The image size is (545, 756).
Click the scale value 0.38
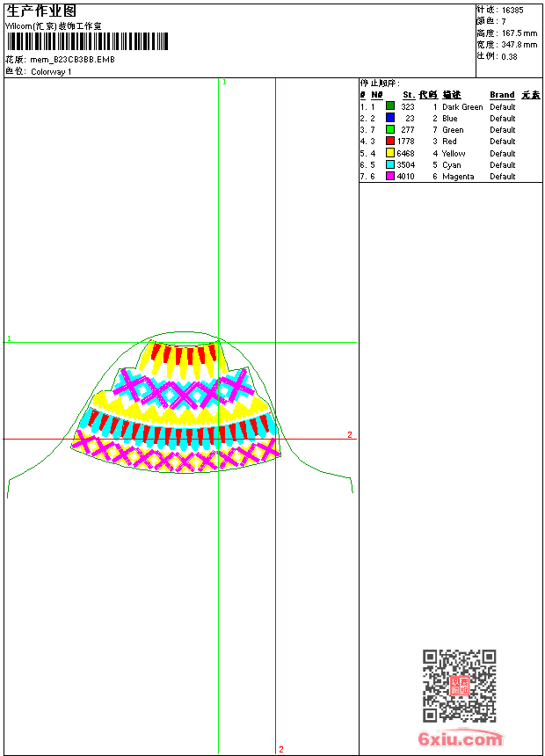(509, 57)
